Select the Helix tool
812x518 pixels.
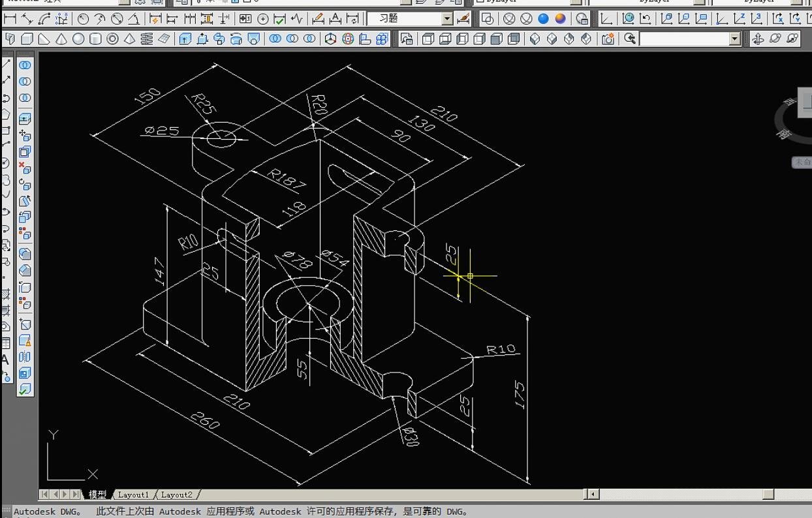[146, 39]
